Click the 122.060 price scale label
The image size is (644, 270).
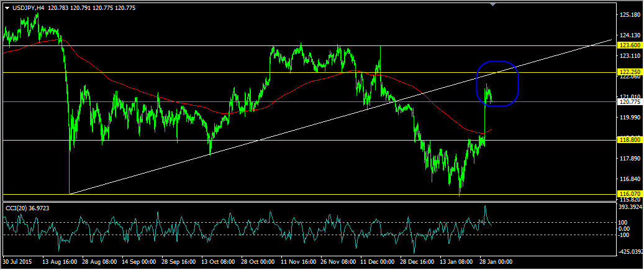(630, 77)
